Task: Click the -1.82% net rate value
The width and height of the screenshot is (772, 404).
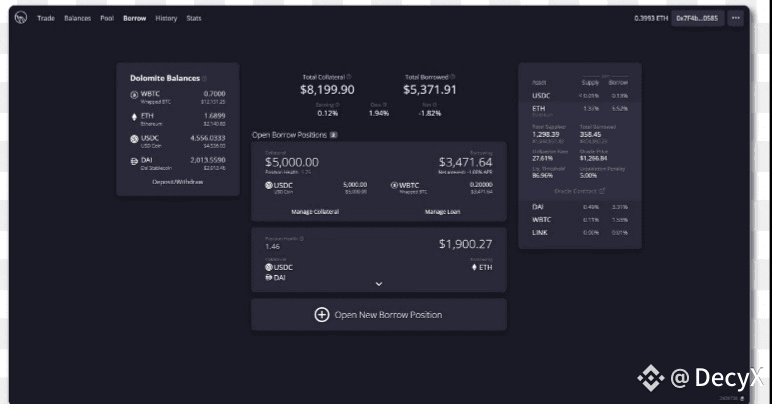Action: (430, 113)
